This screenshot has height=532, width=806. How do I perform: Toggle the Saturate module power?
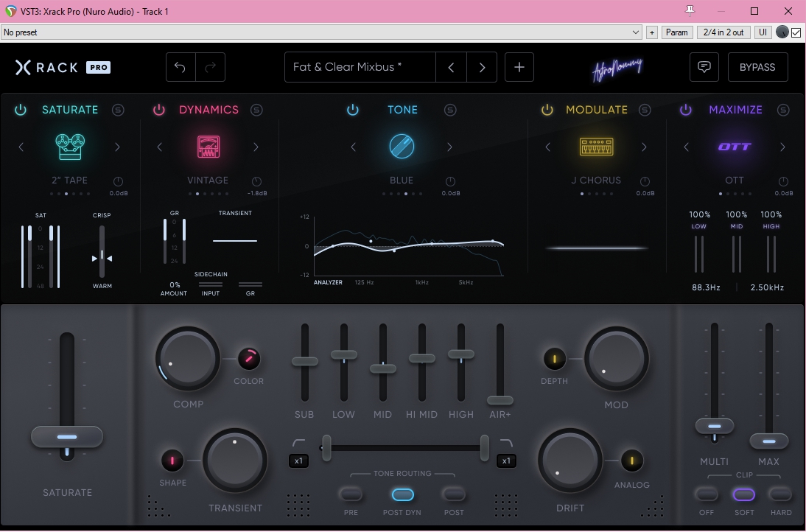[x=20, y=110]
